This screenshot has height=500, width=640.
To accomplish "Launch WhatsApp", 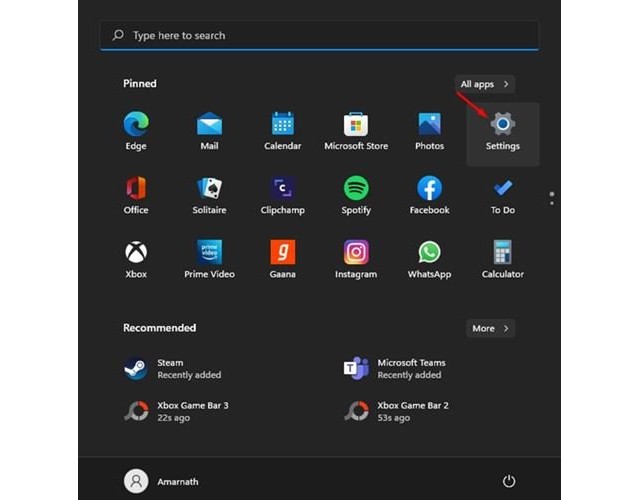I will click(429, 260).
